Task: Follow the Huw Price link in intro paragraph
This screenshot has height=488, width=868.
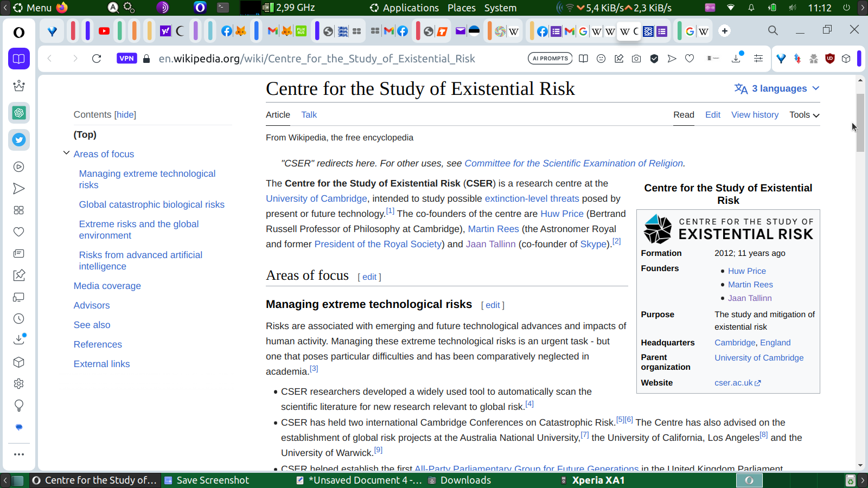Action: pos(562,214)
